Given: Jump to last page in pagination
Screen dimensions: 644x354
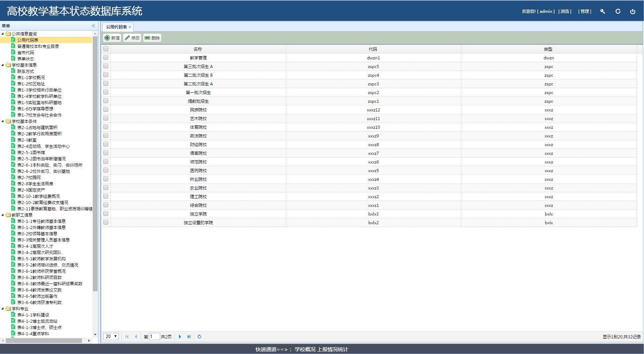Looking at the screenshot, I should [x=189, y=336].
